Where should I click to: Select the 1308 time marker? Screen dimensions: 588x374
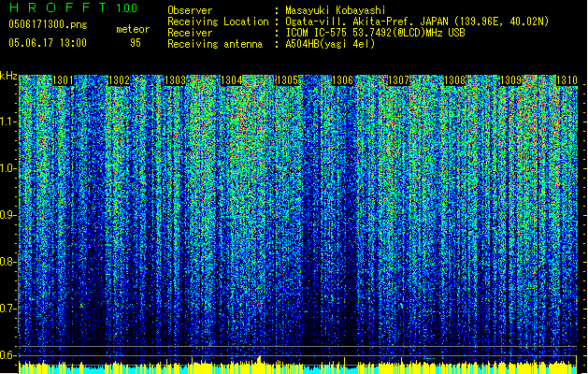pos(455,81)
